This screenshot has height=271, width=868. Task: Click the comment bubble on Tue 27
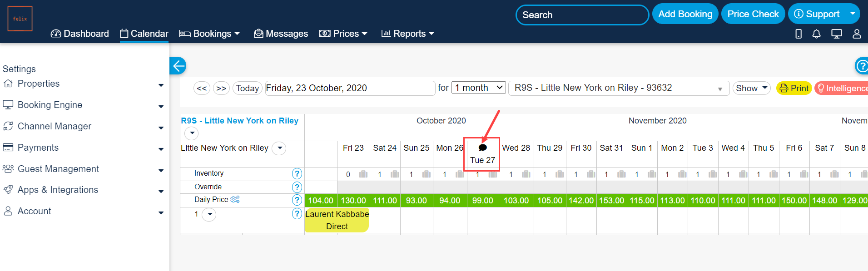click(483, 148)
